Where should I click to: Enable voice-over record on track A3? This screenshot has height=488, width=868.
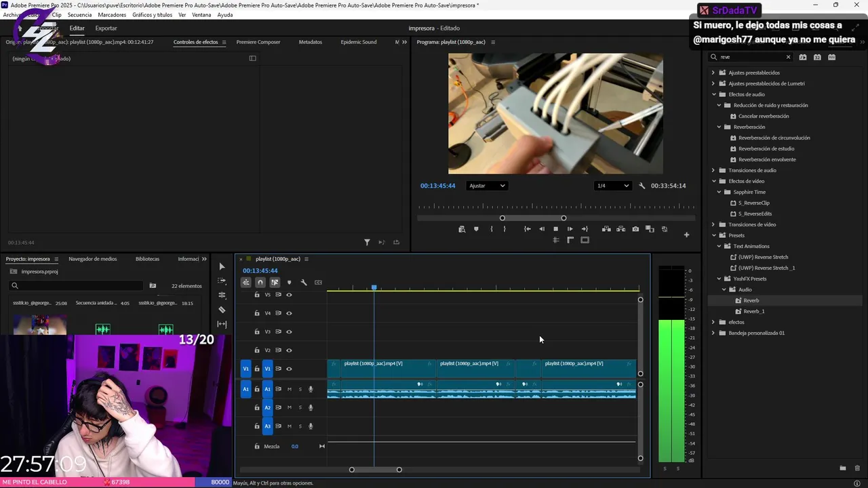coord(311,426)
